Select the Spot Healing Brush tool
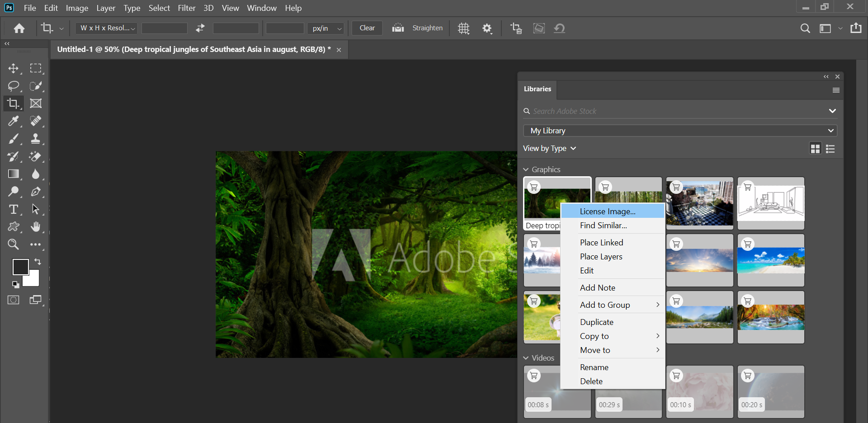The image size is (868, 423). pos(36,121)
